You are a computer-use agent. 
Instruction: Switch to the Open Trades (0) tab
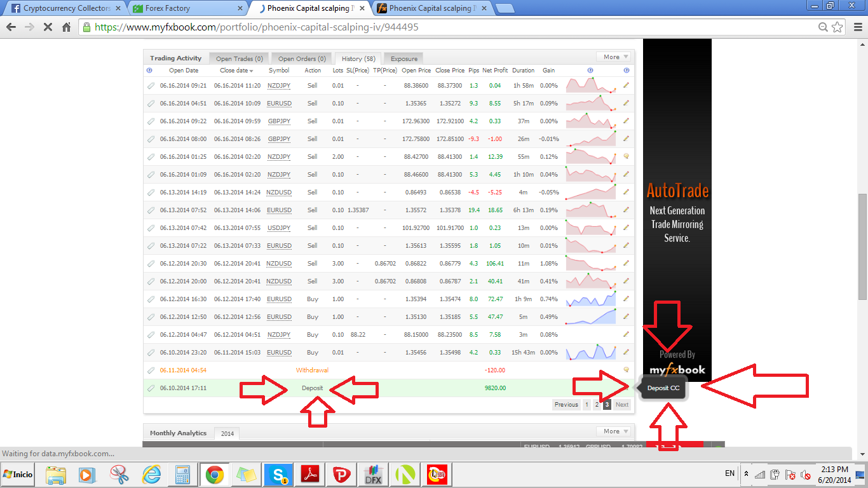pos(238,59)
